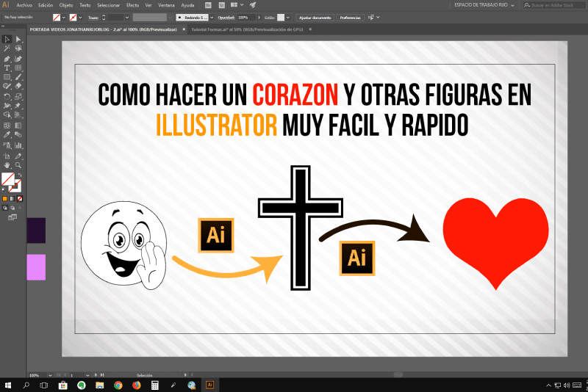Go to next artboard in status bar
The width and height of the screenshot is (588, 392).
(96, 375)
